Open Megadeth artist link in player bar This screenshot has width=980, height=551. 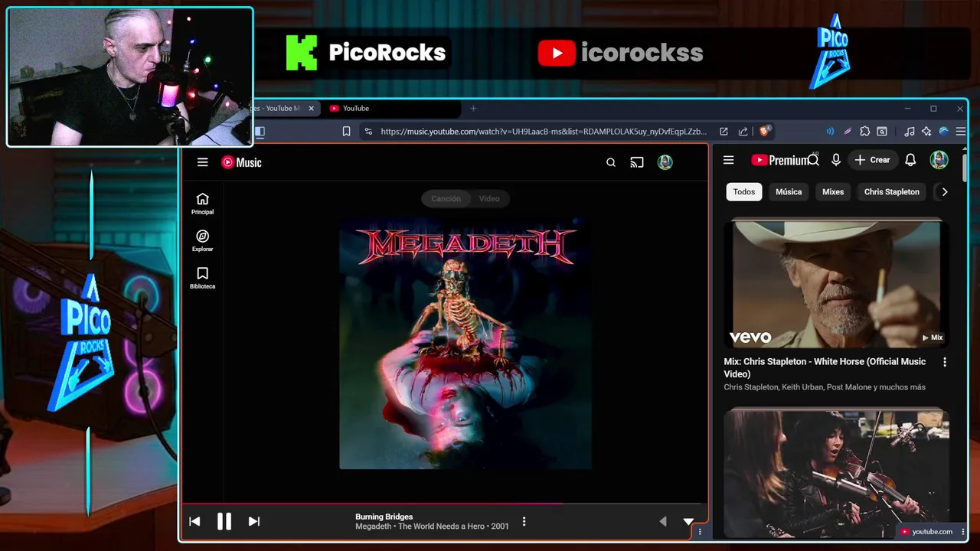coord(373,527)
